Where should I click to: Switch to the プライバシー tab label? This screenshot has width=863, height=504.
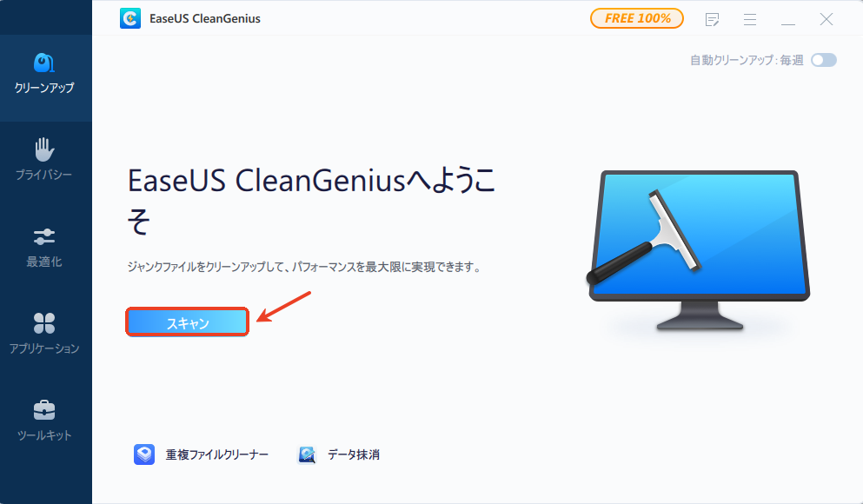[x=44, y=175]
